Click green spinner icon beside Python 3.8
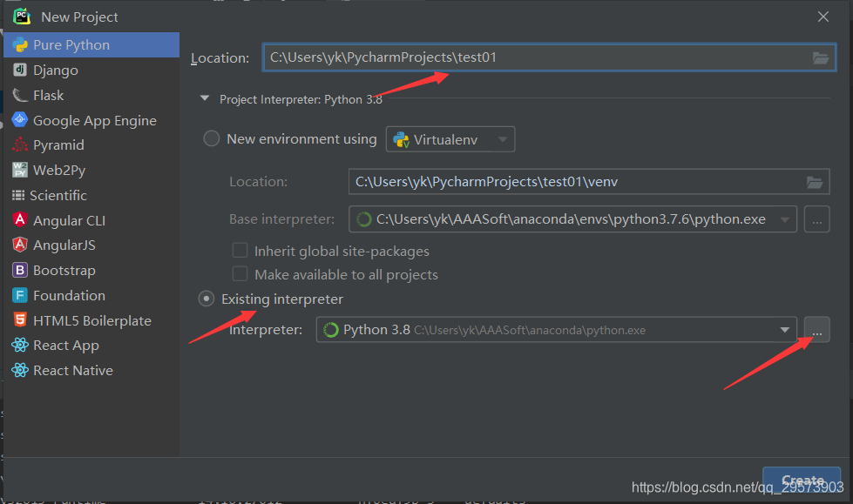Viewport: 853px width, 504px height. pyautogui.click(x=331, y=330)
